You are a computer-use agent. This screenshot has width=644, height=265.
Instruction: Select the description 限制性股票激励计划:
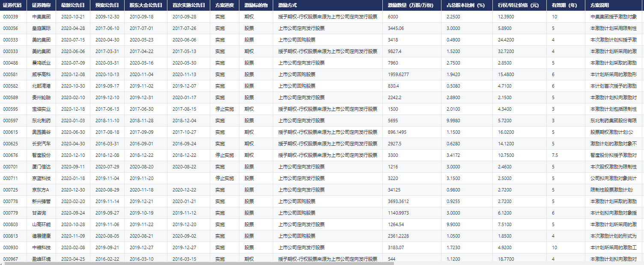tap(611, 190)
